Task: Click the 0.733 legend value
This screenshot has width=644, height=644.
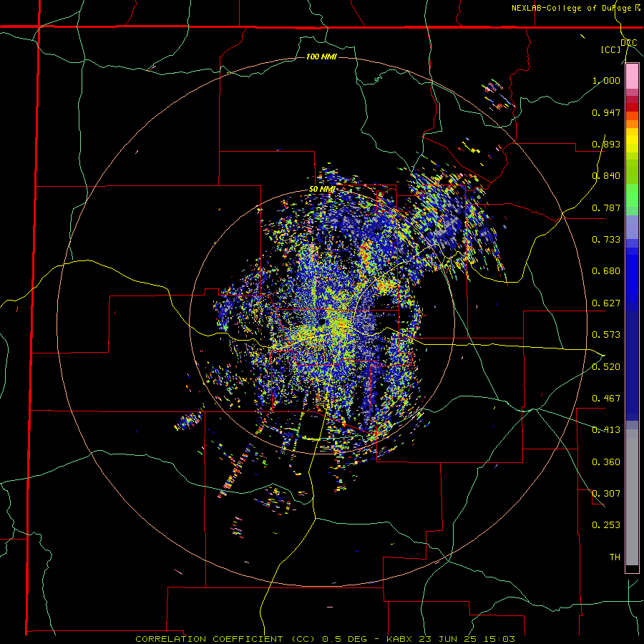Action: 606,240
